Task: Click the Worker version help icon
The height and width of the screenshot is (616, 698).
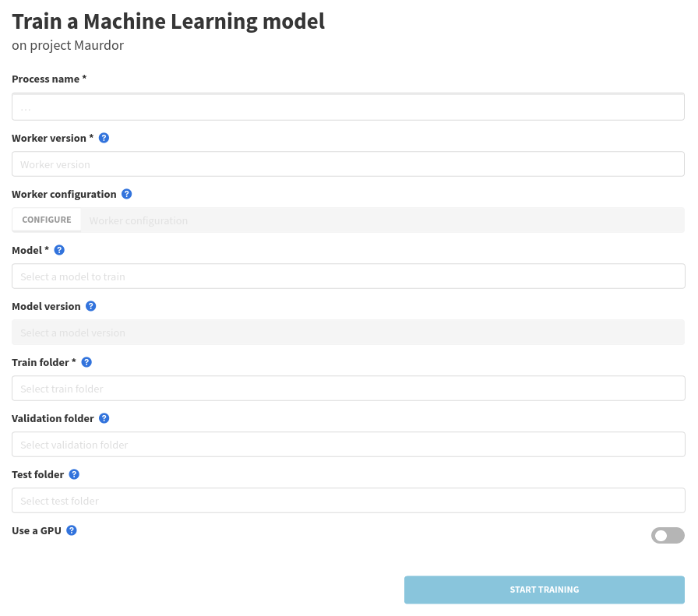Action: pyautogui.click(x=104, y=138)
